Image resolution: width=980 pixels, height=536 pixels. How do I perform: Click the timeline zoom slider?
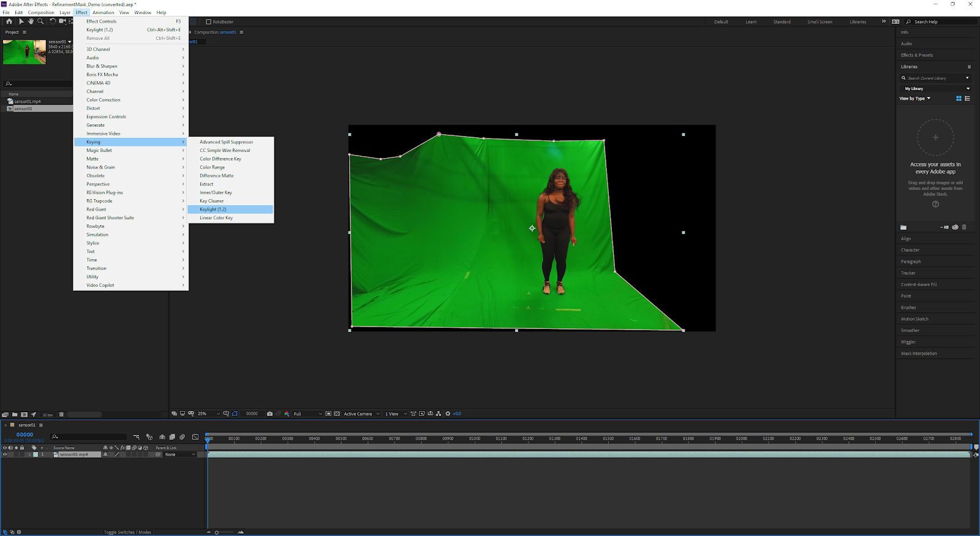(x=217, y=532)
